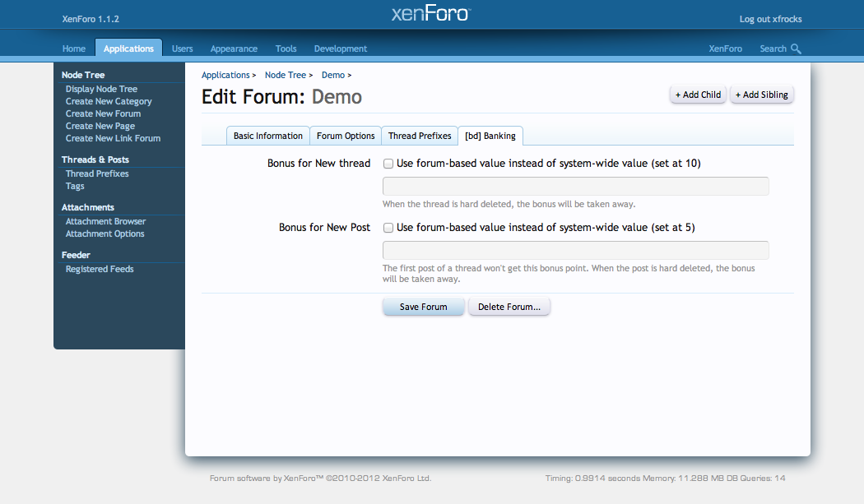Image resolution: width=864 pixels, height=504 pixels.
Task: Click the + Add Child button
Action: click(698, 95)
